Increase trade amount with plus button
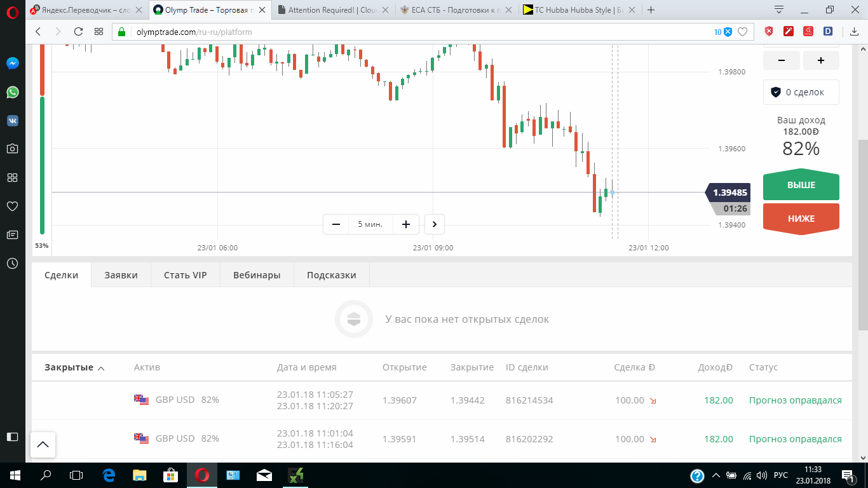This screenshot has height=488, width=868. 821,60
